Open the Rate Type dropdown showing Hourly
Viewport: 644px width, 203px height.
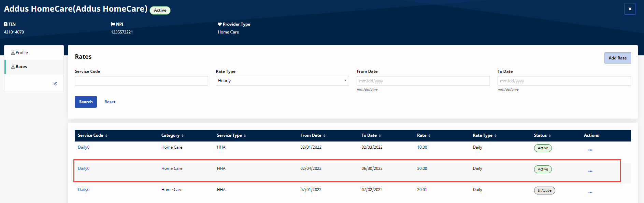click(282, 81)
